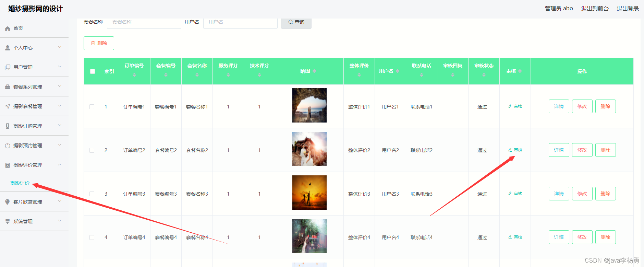Check the row checkbox for 订单编号1

point(92,107)
